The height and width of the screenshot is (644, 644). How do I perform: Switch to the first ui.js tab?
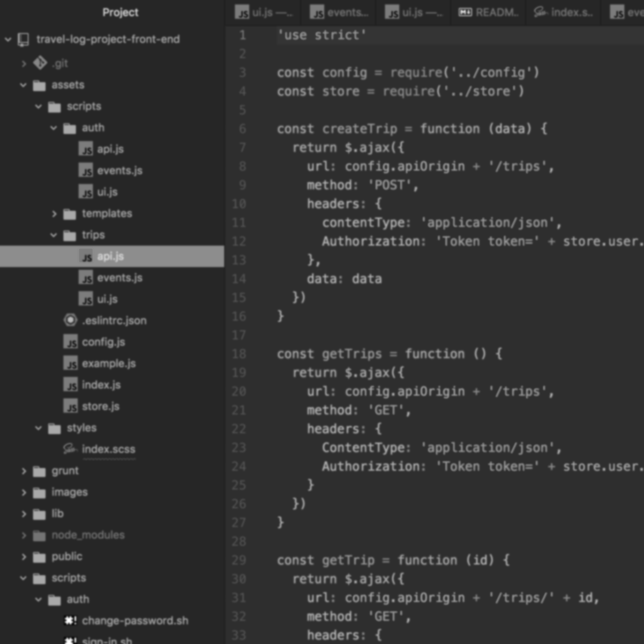pos(263,13)
